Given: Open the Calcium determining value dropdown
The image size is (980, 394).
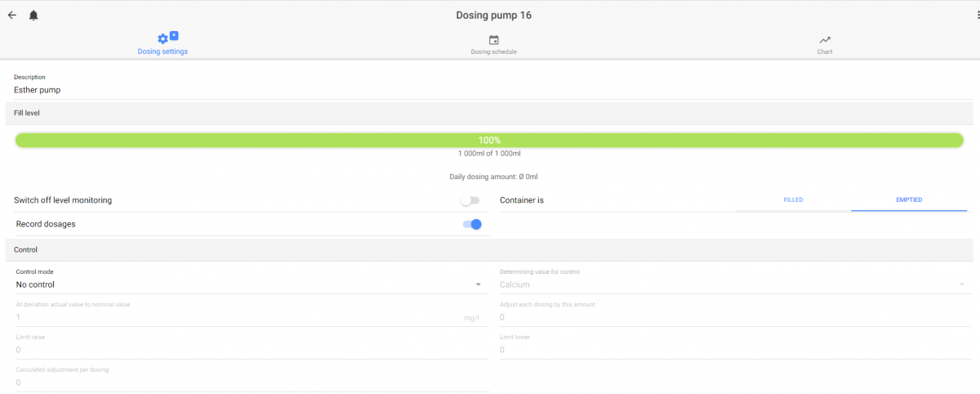Looking at the screenshot, I should point(735,284).
